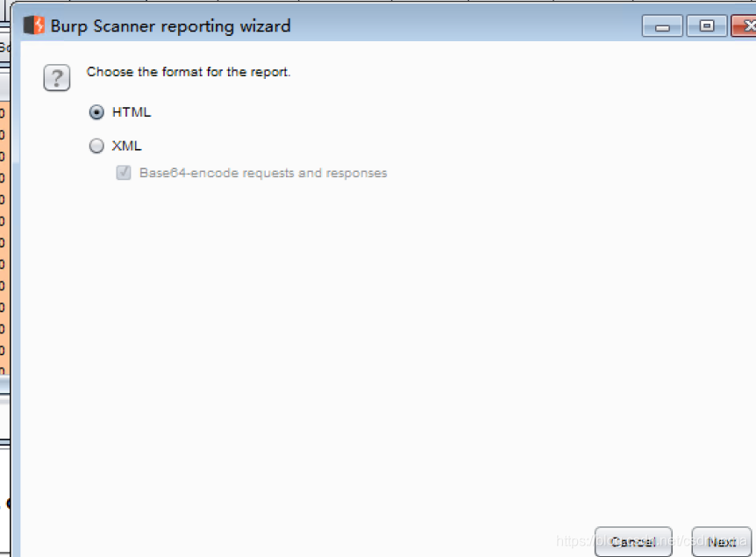Proceed with the Next button
Screen dimensions: 756x557
pos(721,541)
